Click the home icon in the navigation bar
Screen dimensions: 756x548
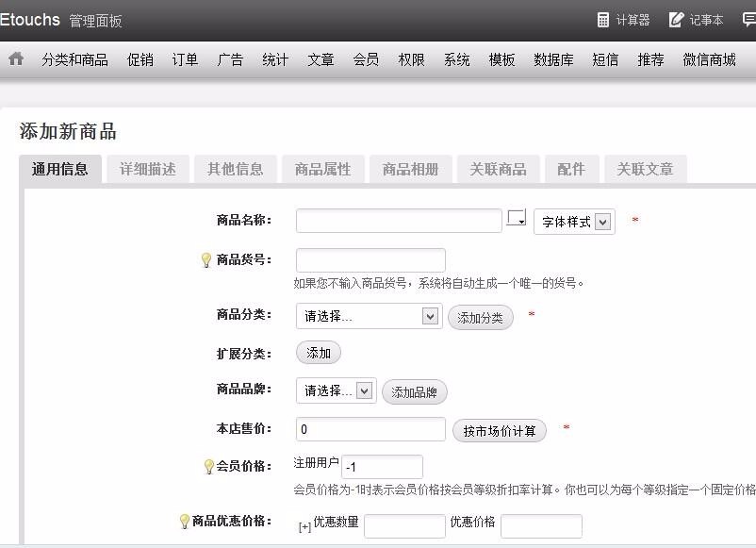16,58
